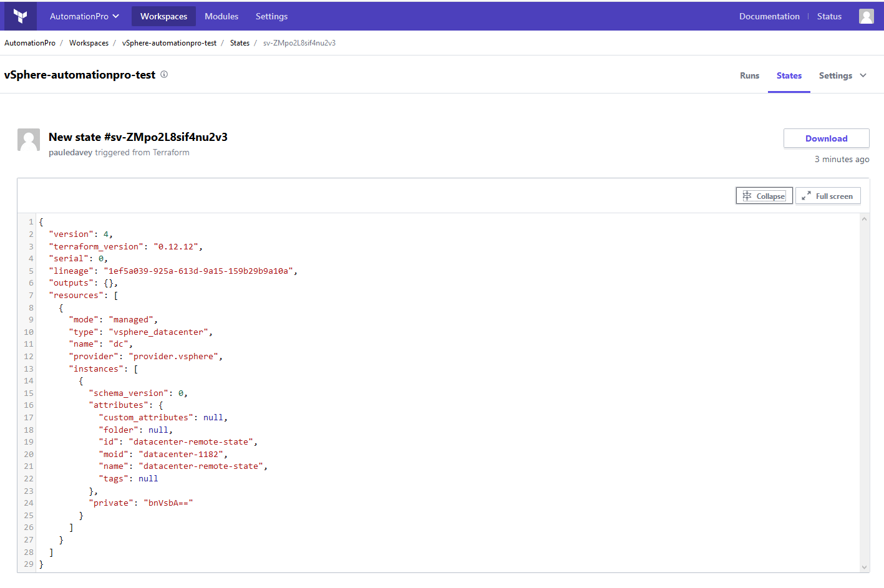Click the scrollbar down arrow in code viewer
This screenshot has height=588, width=884.
[x=864, y=567]
